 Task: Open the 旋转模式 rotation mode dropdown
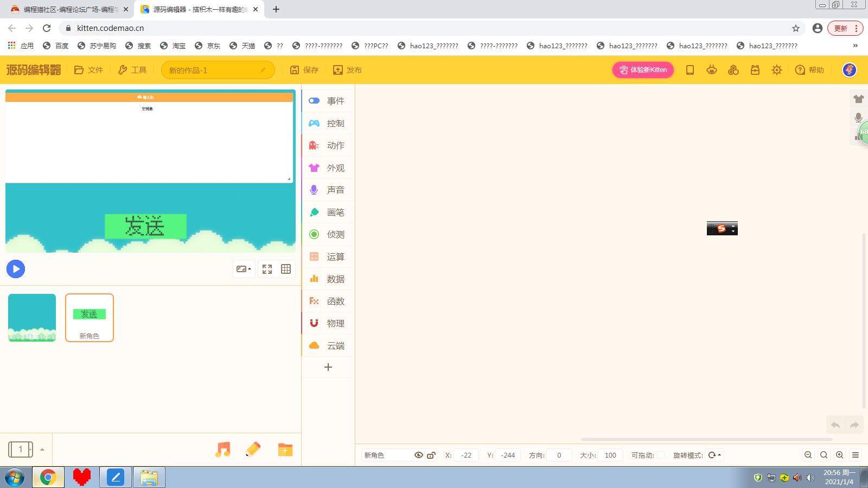(715, 455)
